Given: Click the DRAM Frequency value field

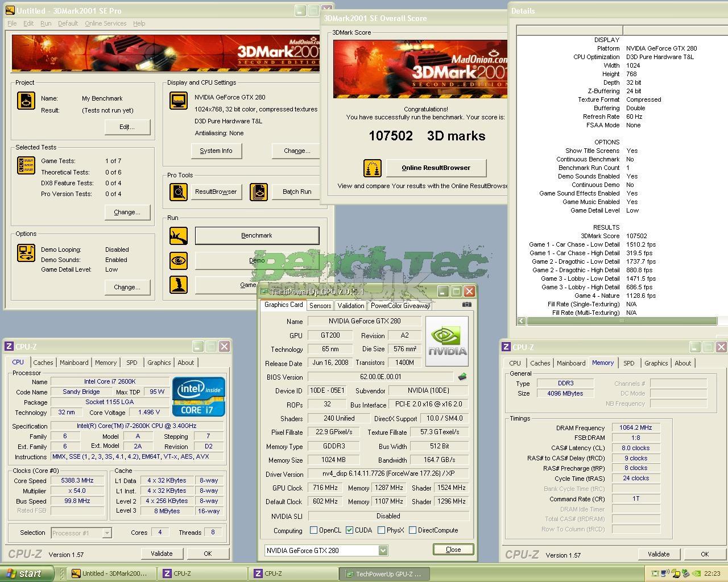Looking at the screenshot, I should tap(635, 427).
